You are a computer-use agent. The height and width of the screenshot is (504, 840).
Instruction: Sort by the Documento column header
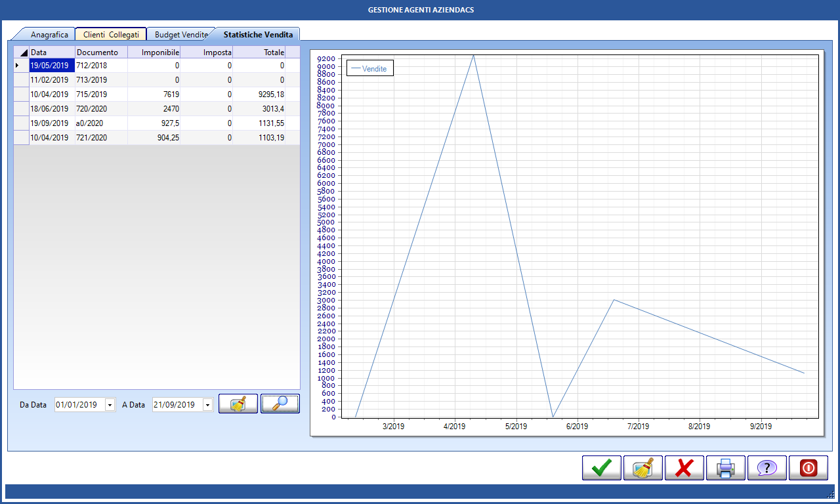pyautogui.click(x=101, y=52)
